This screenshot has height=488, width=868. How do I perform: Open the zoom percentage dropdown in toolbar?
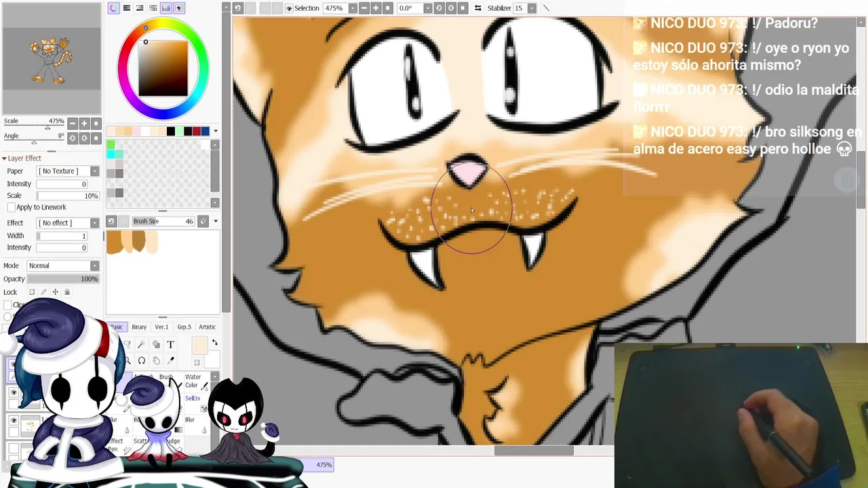pyautogui.click(x=351, y=8)
